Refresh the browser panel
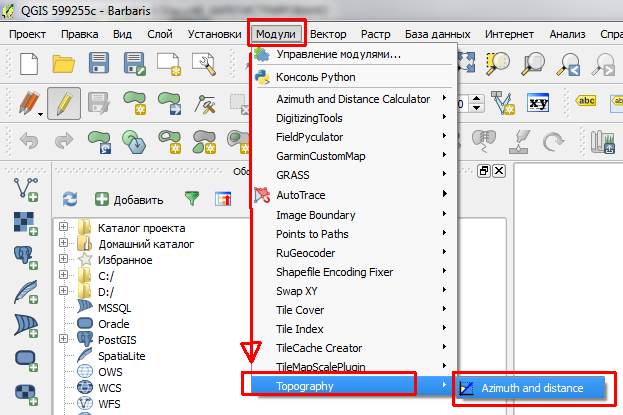The width and height of the screenshot is (623, 415). [70, 199]
